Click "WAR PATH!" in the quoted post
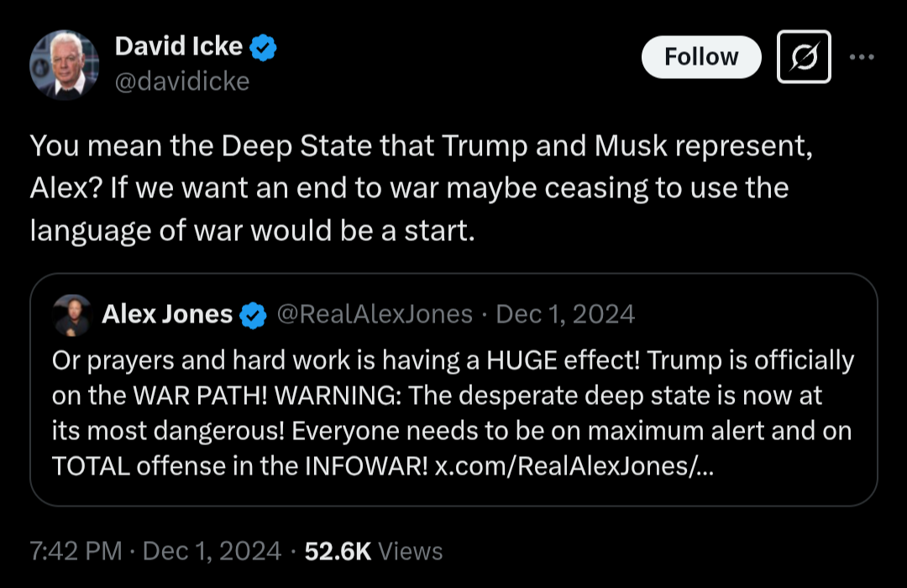 pos(196,396)
